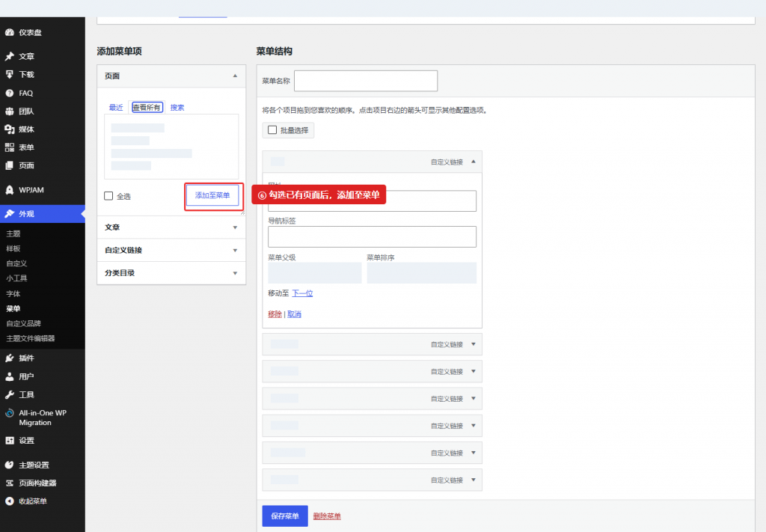
Task: Click the pushpin icon beside 文章
Action: [9, 56]
